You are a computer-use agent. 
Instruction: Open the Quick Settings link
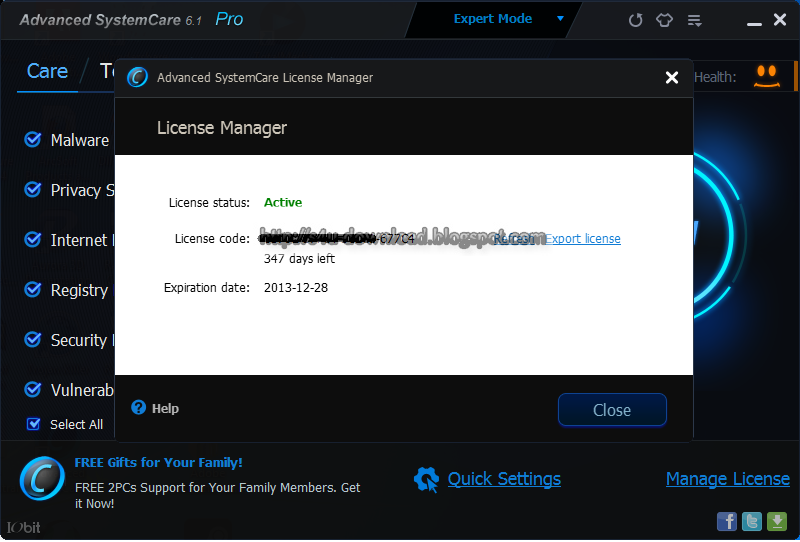[504, 479]
